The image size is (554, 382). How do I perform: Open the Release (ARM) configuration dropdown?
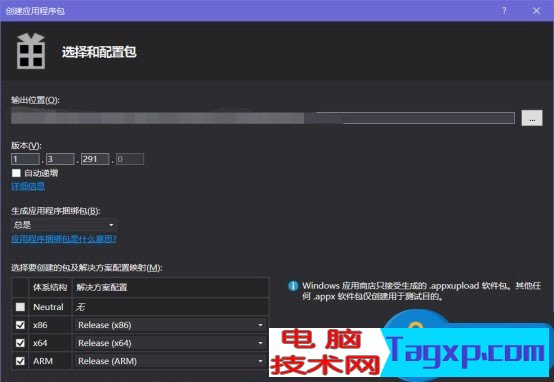coord(170,361)
